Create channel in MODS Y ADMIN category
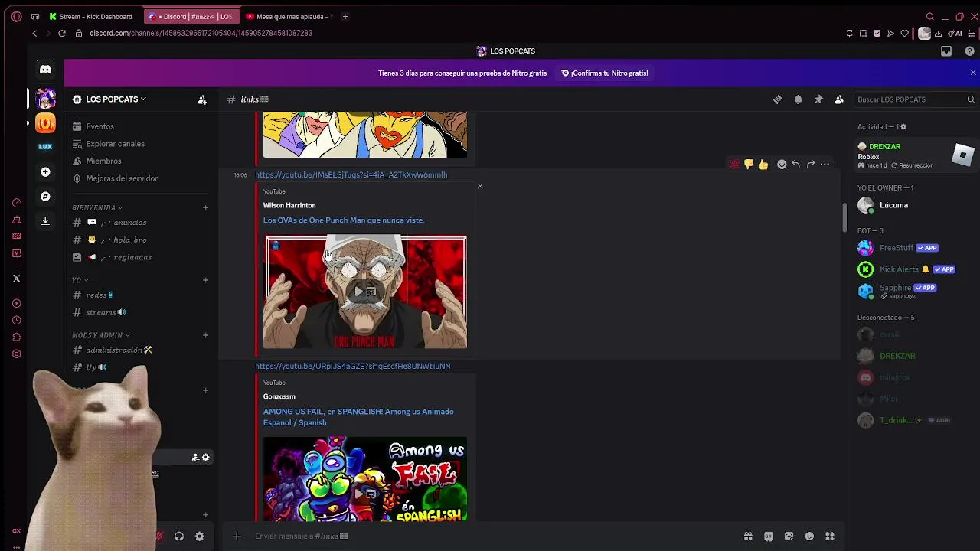Viewport: 980px width, 551px height. (x=205, y=335)
